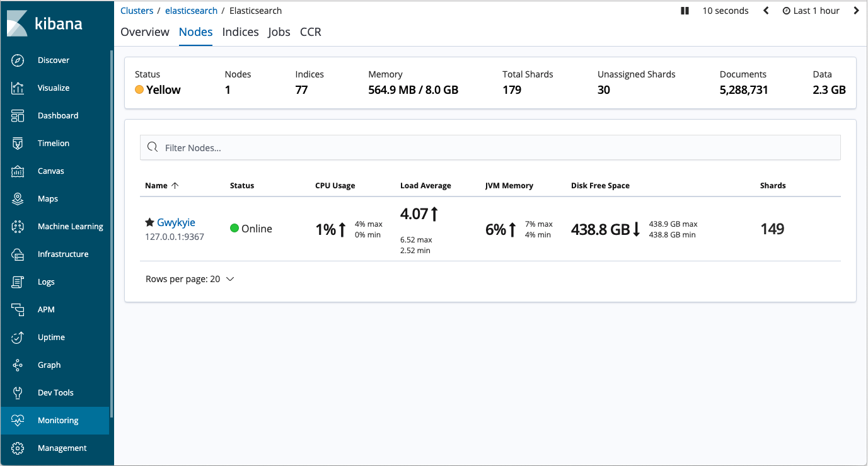
Task: Sort by the Disk Free Space column header
Action: (600, 186)
